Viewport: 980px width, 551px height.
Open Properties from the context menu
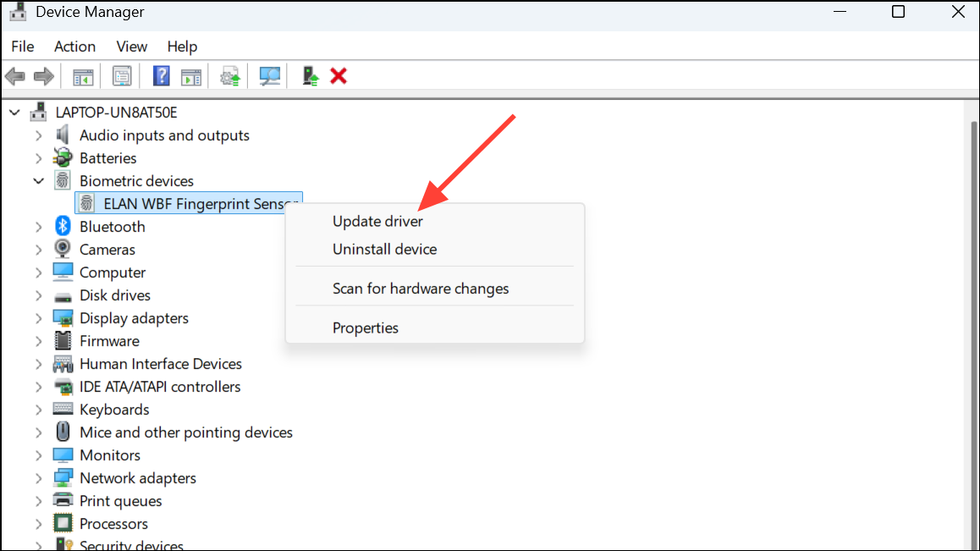[x=365, y=328]
